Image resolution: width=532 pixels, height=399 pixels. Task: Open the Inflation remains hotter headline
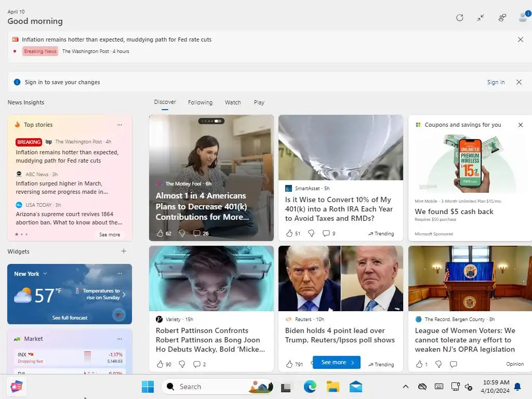[x=67, y=156]
